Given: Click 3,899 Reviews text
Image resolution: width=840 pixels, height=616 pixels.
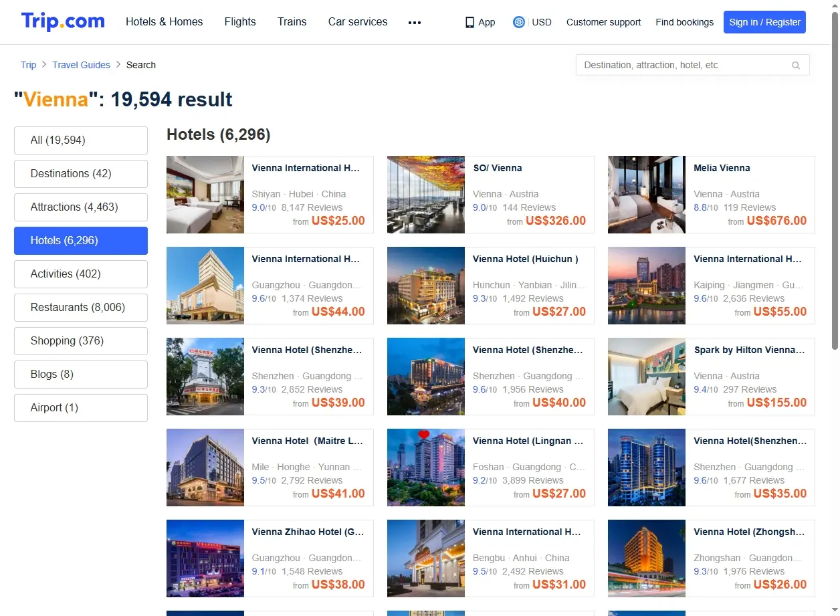Looking at the screenshot, I should tap(533, 480).
